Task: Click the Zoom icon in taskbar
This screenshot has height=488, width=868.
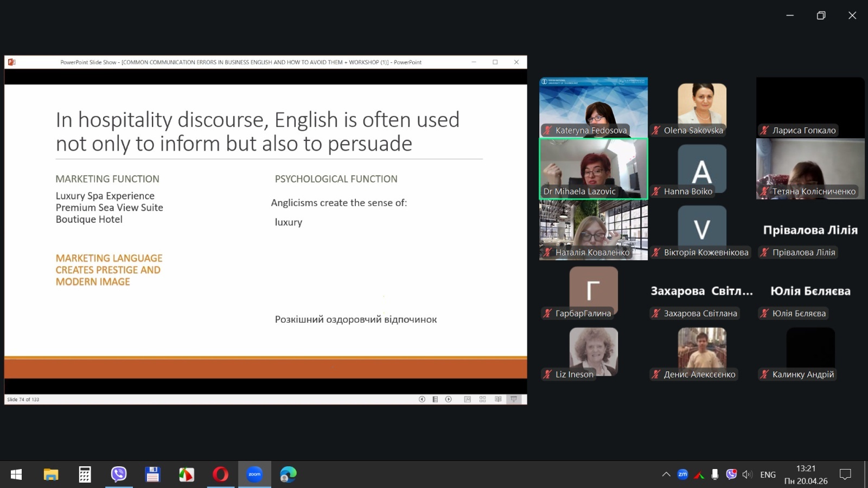Action: pos(254,474)
